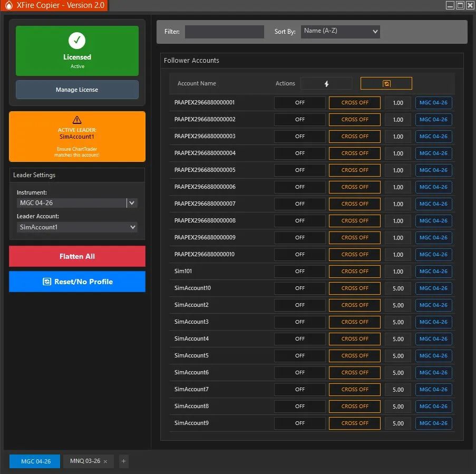Select the MNQ 03-26 tab
The image size is (476, 474).
pyautogui.click(x=84, y=461)
